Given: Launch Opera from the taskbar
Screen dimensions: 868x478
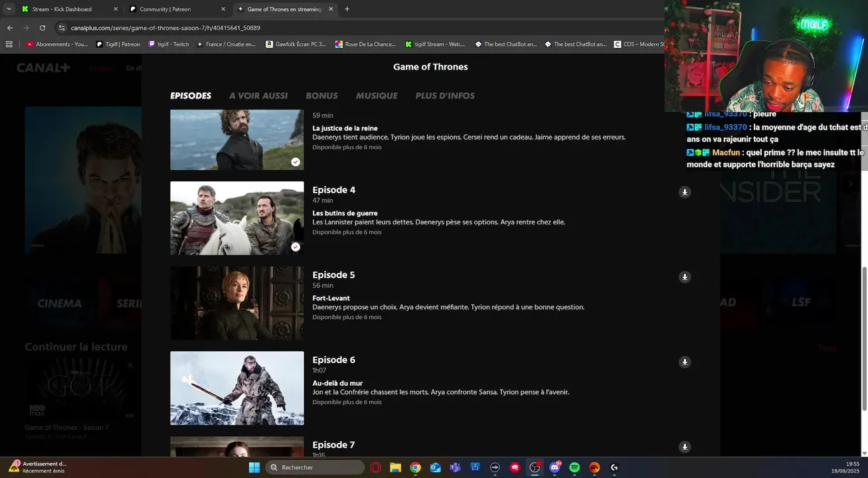Looking at the screenshot, I should (x=375, y=467).
